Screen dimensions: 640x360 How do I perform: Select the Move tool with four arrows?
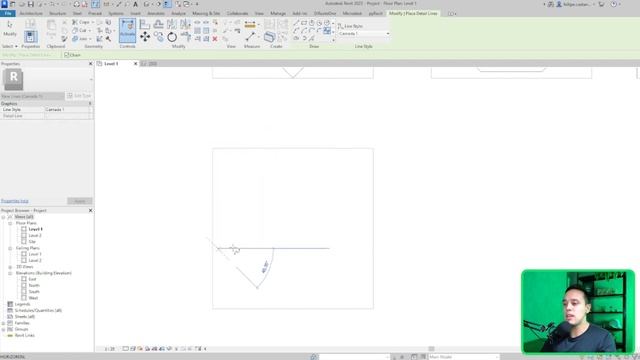point(145,37)
